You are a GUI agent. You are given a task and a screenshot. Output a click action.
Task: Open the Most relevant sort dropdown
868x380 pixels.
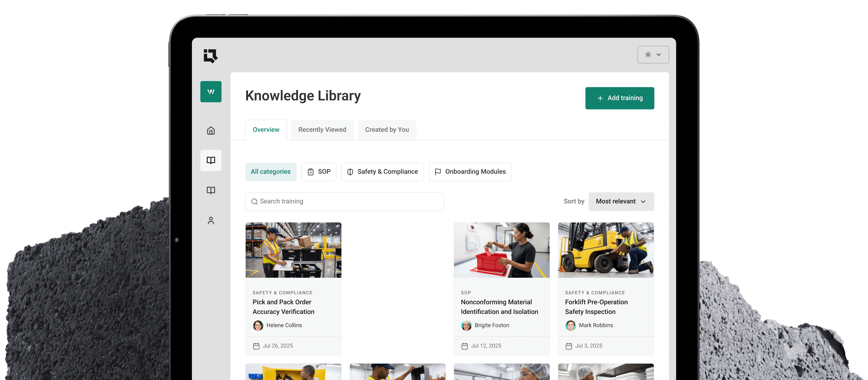coord(621,201)
